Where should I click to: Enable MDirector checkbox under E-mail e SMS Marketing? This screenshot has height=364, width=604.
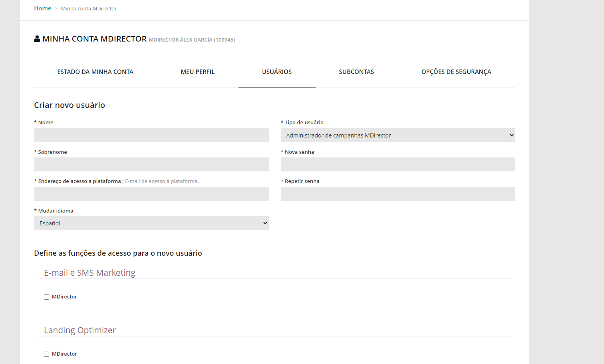pyautogui.click(x=47, y=297)
